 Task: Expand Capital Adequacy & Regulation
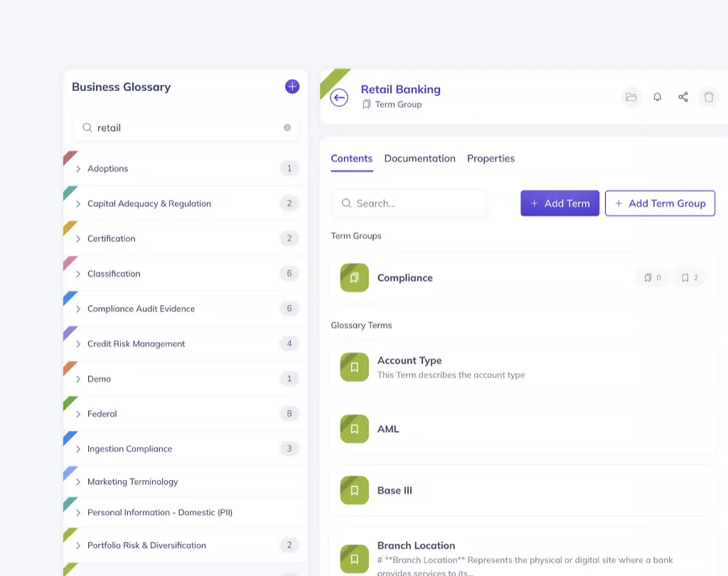78,204
